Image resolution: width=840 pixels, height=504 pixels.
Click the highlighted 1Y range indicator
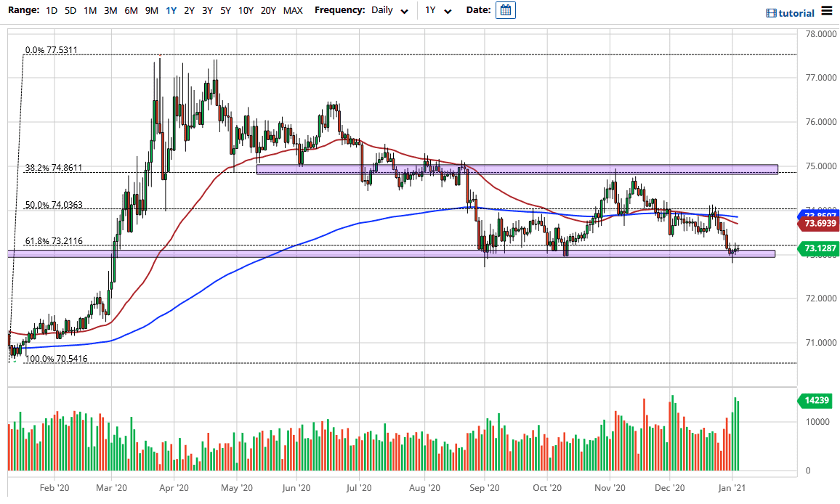point(170,11)
